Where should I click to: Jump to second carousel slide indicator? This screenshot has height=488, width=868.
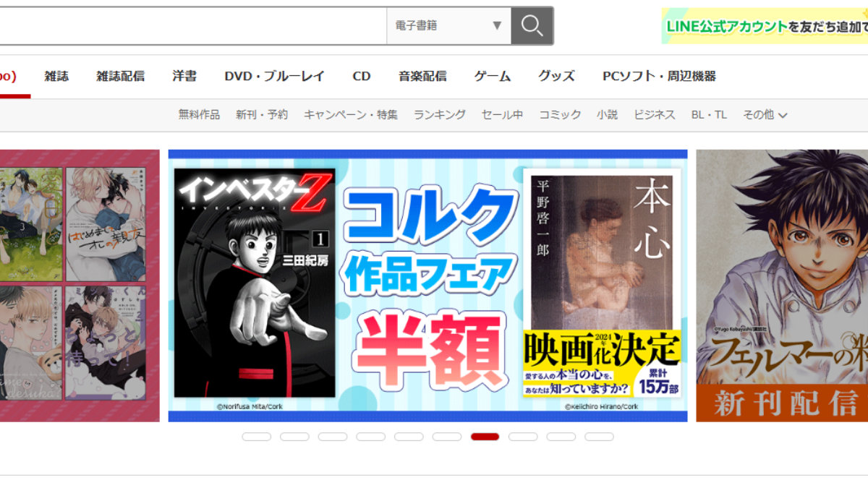click(x=294, y=437)
